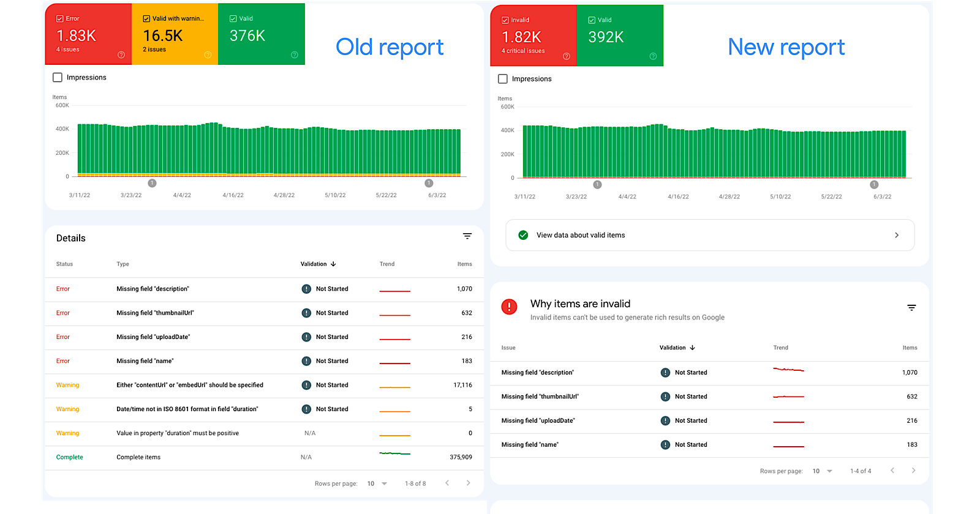
Task: Go to next page in Details table
Action: click(x=469, y=483)
